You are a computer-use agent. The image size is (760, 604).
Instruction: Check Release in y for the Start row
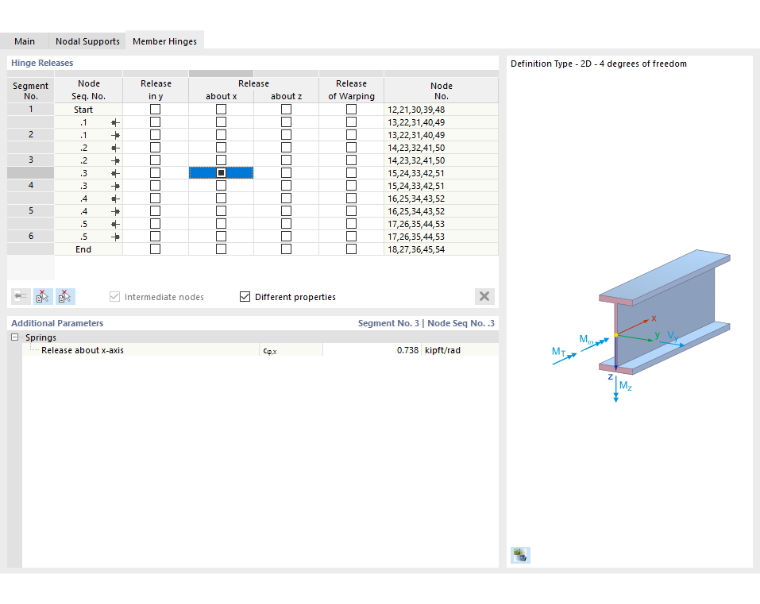155,110
